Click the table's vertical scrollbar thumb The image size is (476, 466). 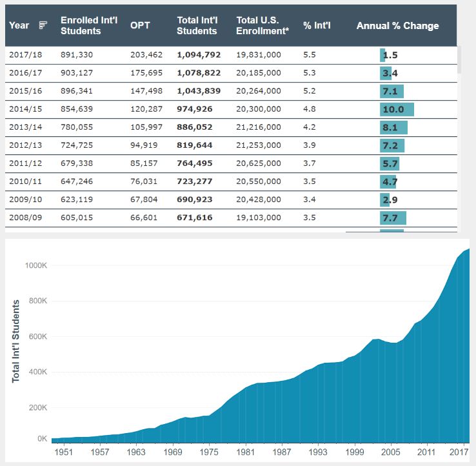pyautogui.click(x=459, y=59)
